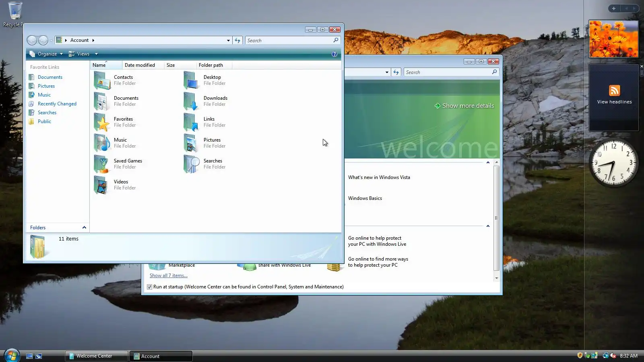Click the Forward navigation arrow in Account window
644x362 pixels.
pos(43,40)
